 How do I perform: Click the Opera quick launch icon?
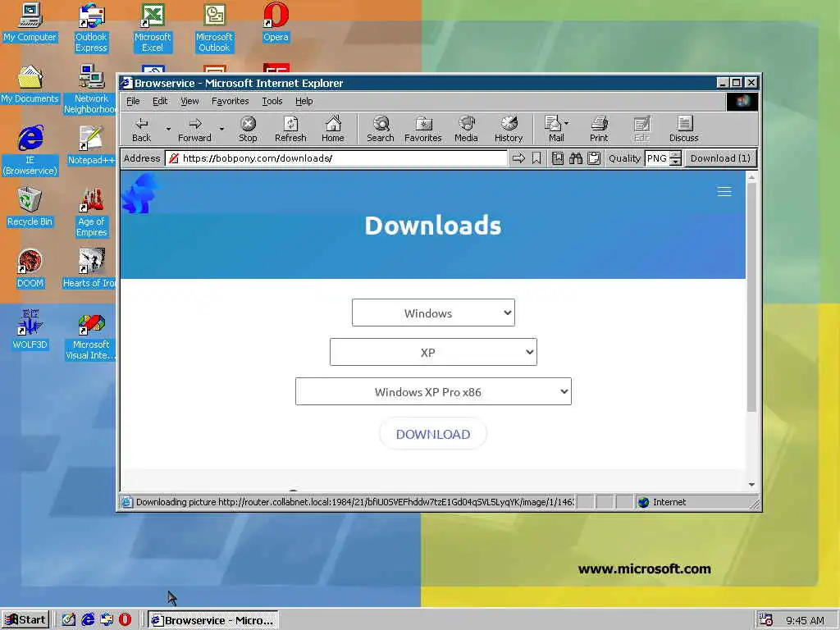(x=125, y=620)
